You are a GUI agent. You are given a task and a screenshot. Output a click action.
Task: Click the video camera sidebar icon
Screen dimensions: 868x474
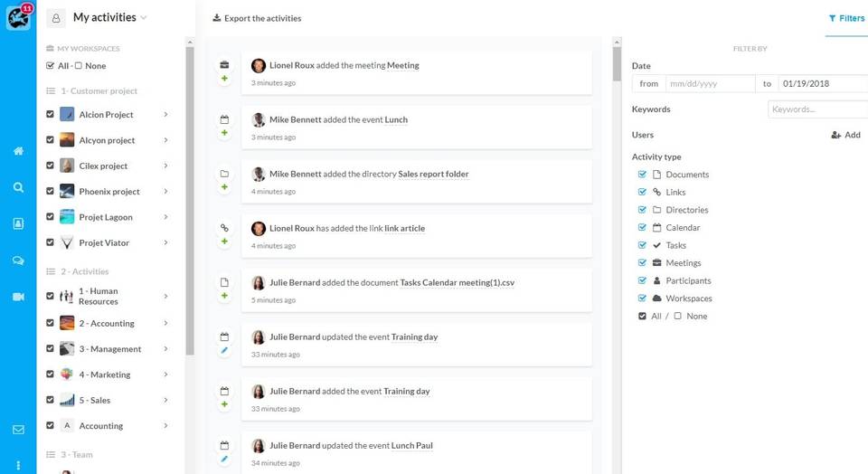[x=18, y=297]
